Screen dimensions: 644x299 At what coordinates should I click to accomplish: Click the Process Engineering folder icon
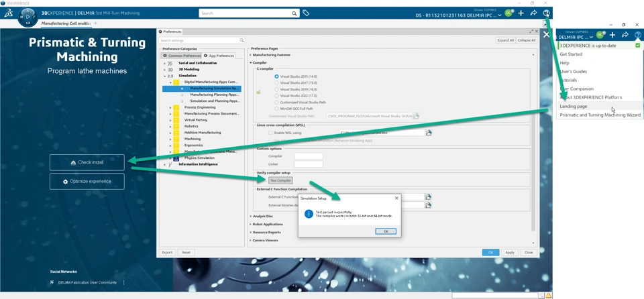(176, 107)
